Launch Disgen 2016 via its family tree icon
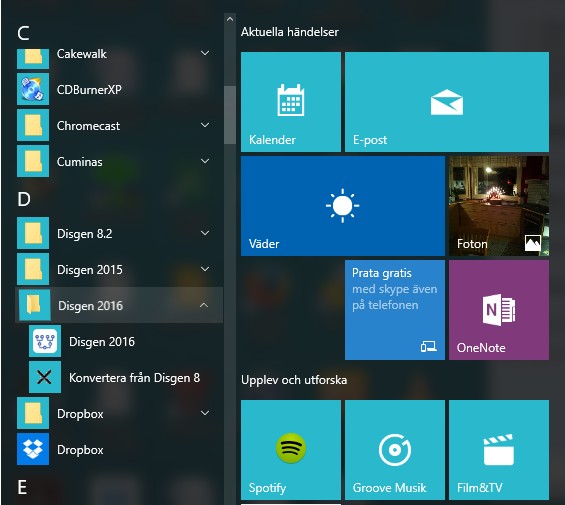This screenshot has height=505, width=565. [45, 341]
